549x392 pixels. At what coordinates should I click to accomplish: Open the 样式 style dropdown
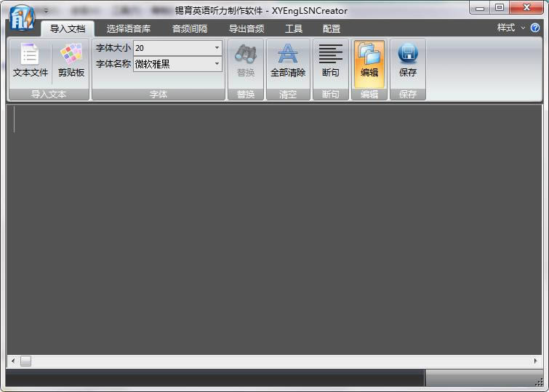511,28
